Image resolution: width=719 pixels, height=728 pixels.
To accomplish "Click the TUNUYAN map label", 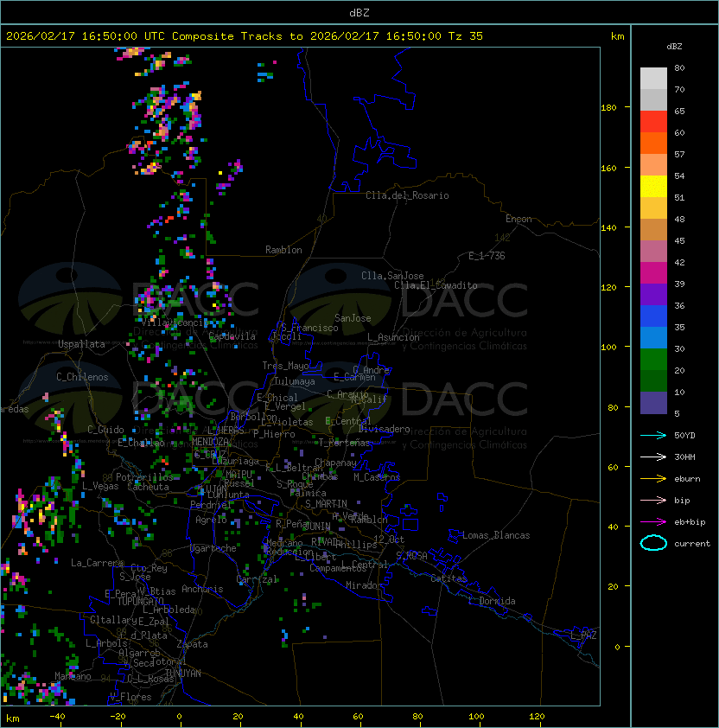I will (183, 674).
